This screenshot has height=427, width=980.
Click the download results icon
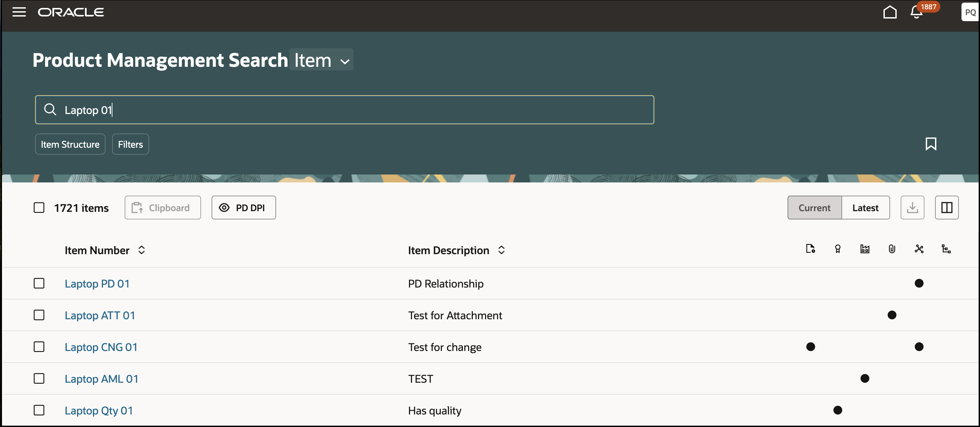(912, 208)
